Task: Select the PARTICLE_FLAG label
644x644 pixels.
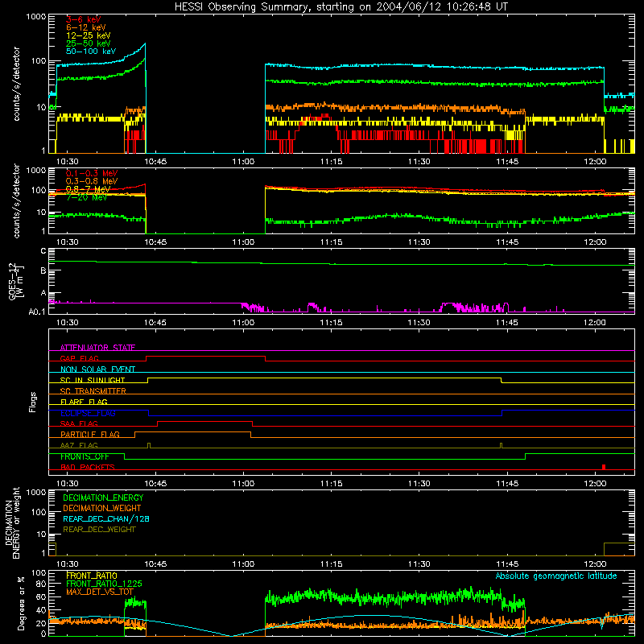Action: click(x=90, y=435)
